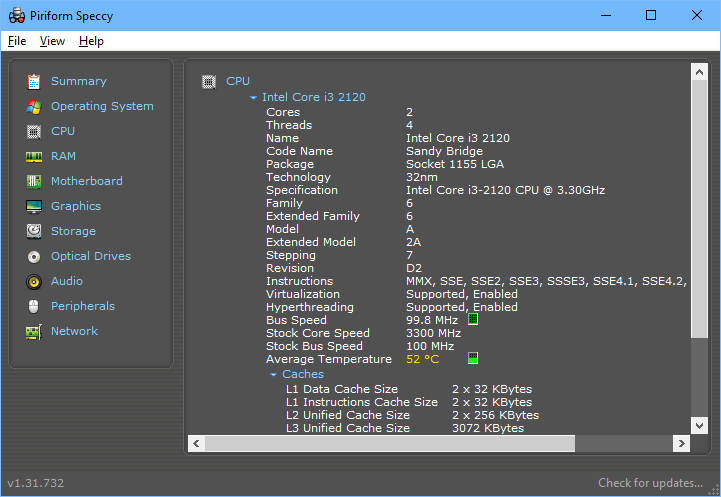Select the Threads row
Viewport: 721px width, 497px height.
(339, 125)
